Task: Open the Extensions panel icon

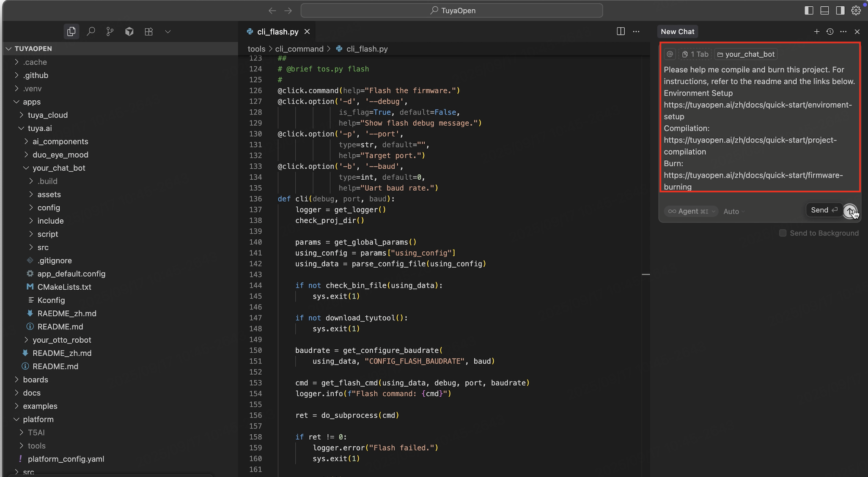Action: [148, 32]
